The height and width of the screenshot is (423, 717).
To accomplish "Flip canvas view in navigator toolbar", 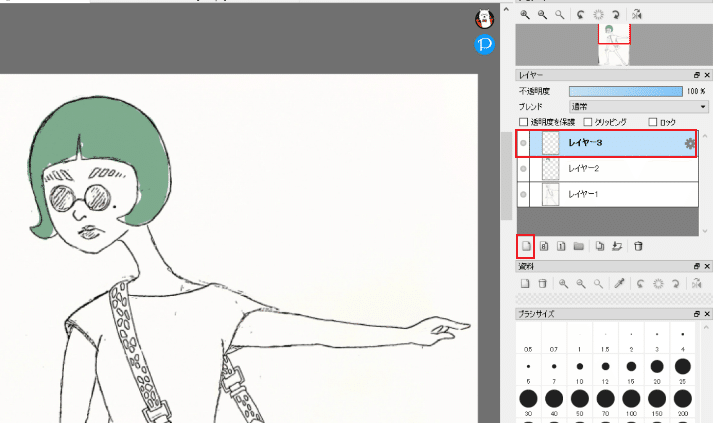I will [637, 15].
